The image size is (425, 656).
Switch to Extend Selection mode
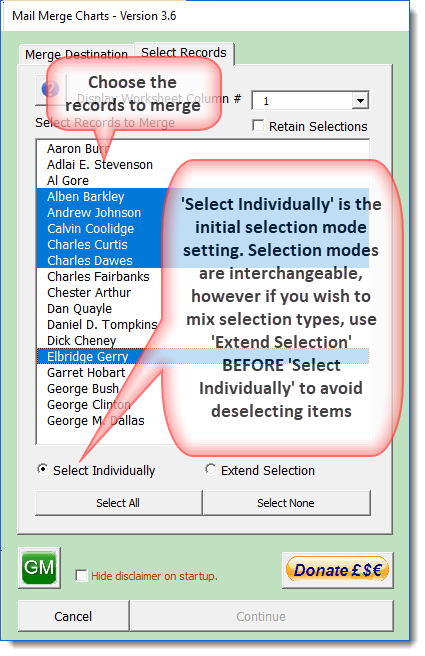[210, 469]
